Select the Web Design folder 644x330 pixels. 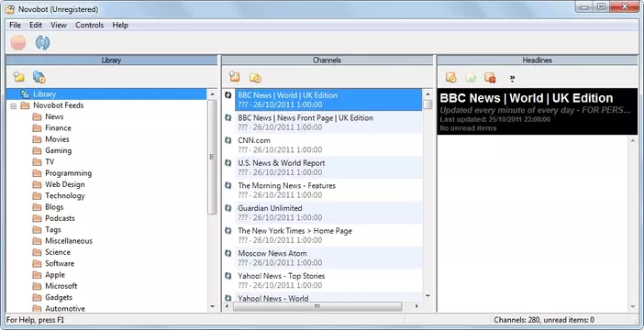(x=64, y=184)
